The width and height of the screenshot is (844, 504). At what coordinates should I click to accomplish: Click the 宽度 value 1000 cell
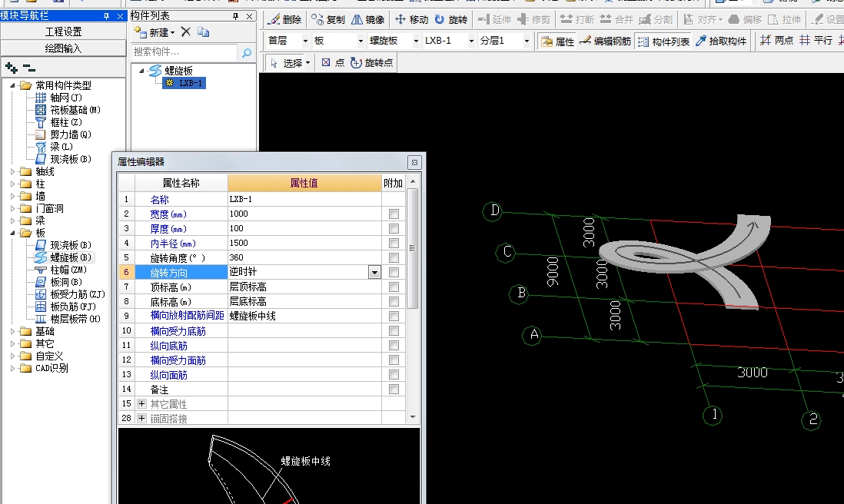[x=304, y=214]
